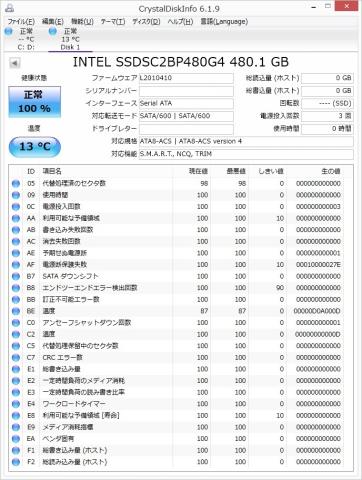Click status icon for ワークロードタイマー row
The width and height of the screenshot is (362, 480).
pyautogui.click(x=16, y=404)
